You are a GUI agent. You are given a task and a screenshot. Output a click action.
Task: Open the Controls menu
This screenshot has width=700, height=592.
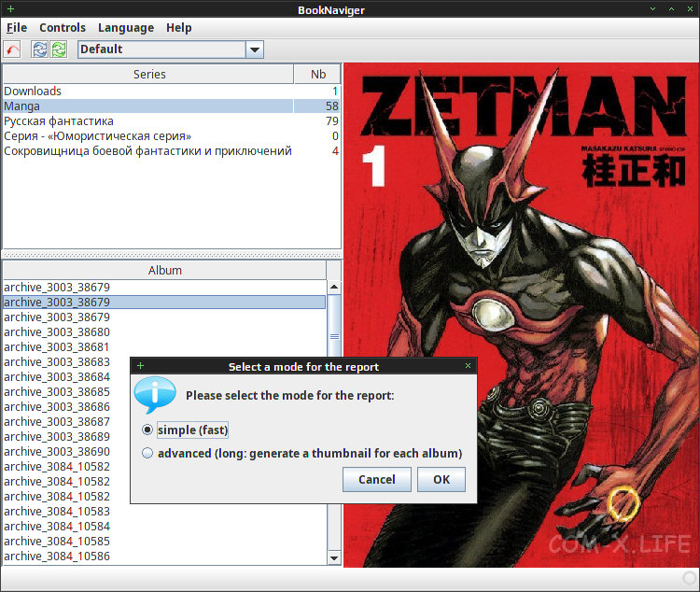coord(63,28)
